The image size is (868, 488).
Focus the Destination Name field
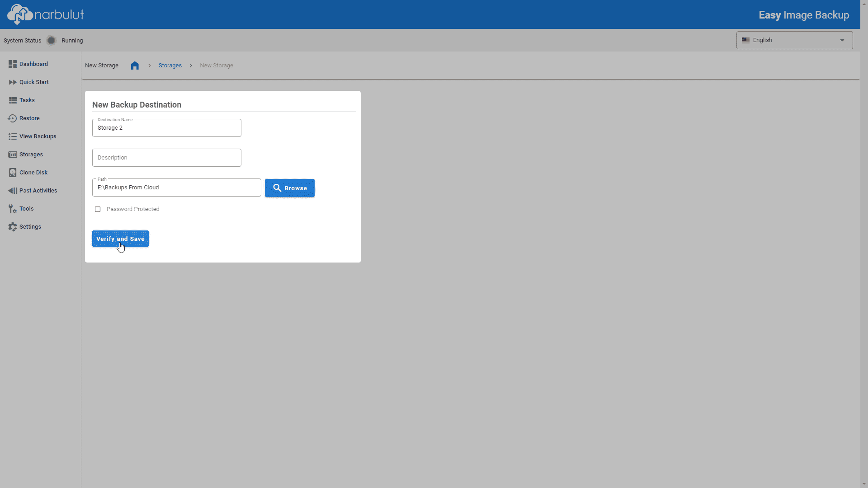(167, 128)
